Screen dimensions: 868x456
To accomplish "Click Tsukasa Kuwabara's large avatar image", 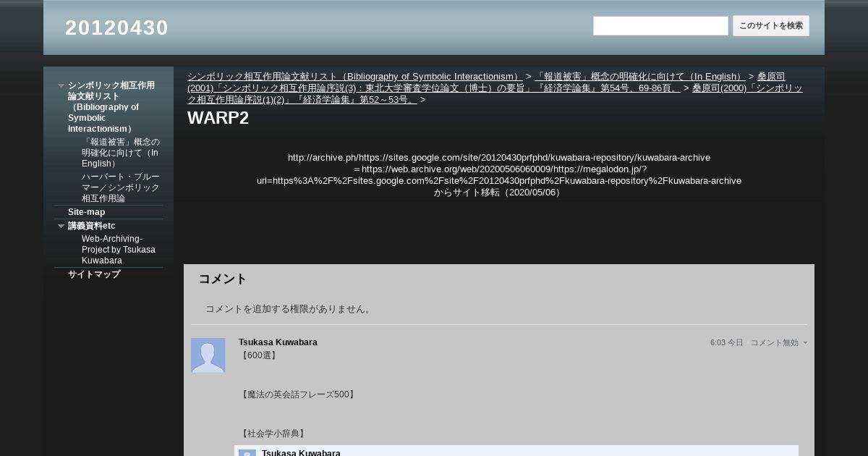I will (208, 355).
